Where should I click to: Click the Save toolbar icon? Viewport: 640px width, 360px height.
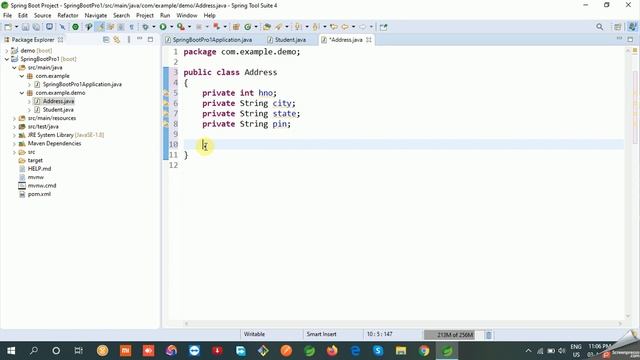tap(25, 27)
